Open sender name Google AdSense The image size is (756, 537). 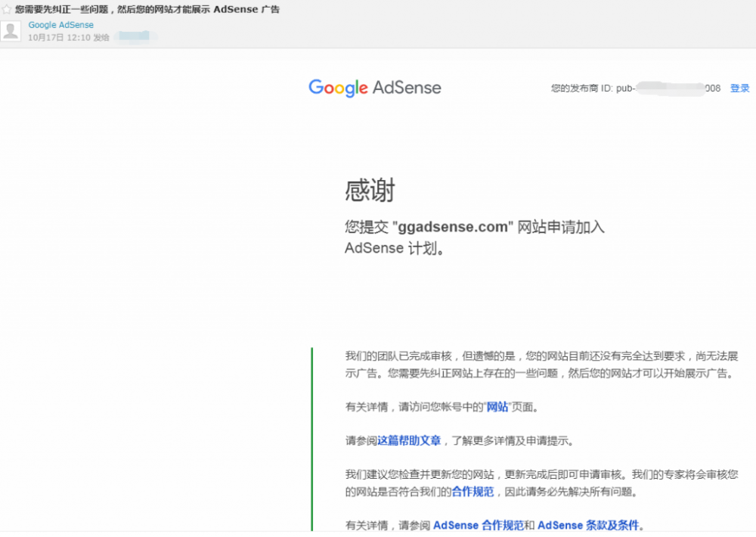pos(60,25)
